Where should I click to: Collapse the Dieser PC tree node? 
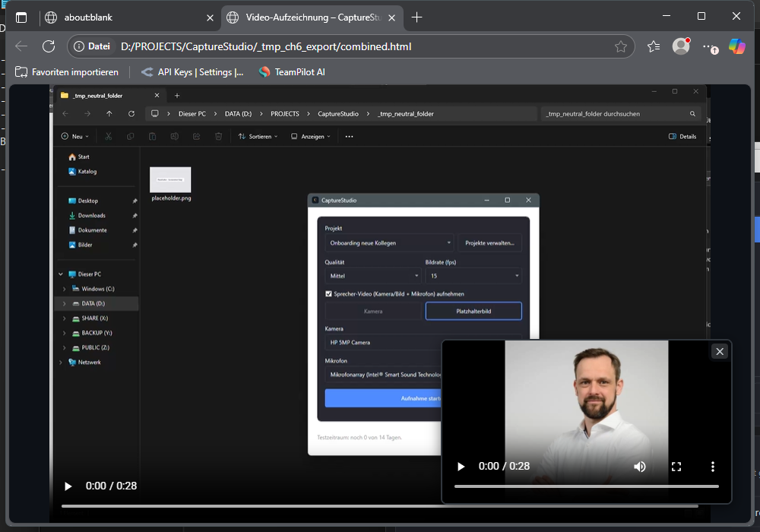(61, 274)
